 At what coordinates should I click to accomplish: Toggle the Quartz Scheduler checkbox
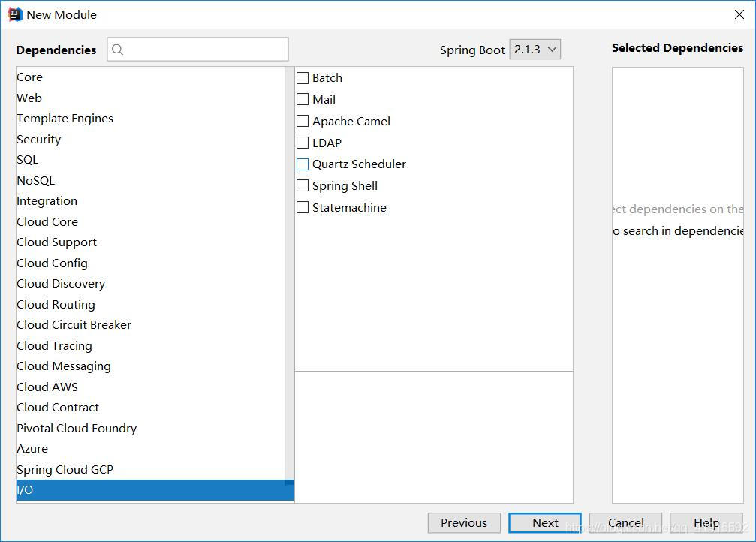pyautogui.click(x=303, y=164)
